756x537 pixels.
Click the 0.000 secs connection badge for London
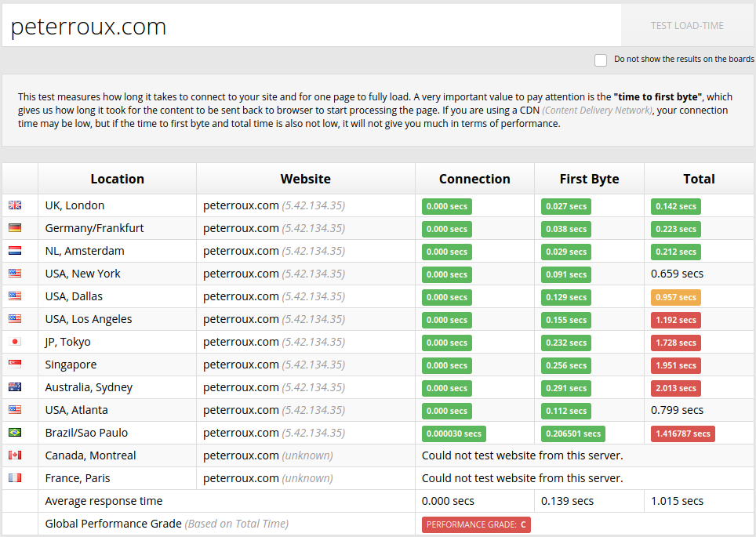(x=447, y=206)
